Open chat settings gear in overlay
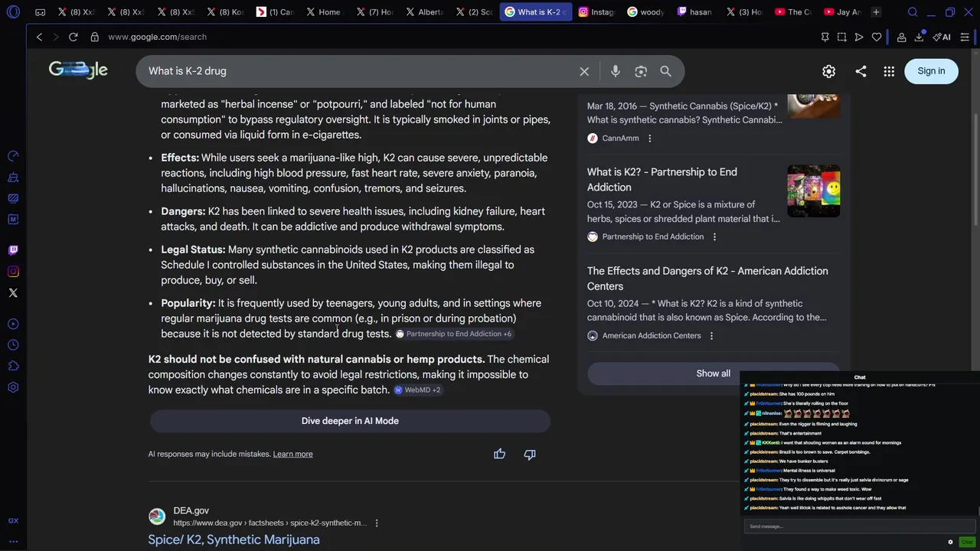Viewport: 980px width, 551px height. [x=950, y=542]
